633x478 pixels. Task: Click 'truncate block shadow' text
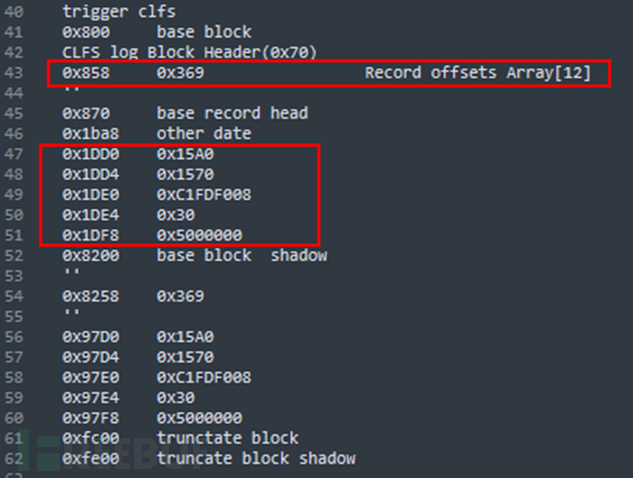click(256, 458)
